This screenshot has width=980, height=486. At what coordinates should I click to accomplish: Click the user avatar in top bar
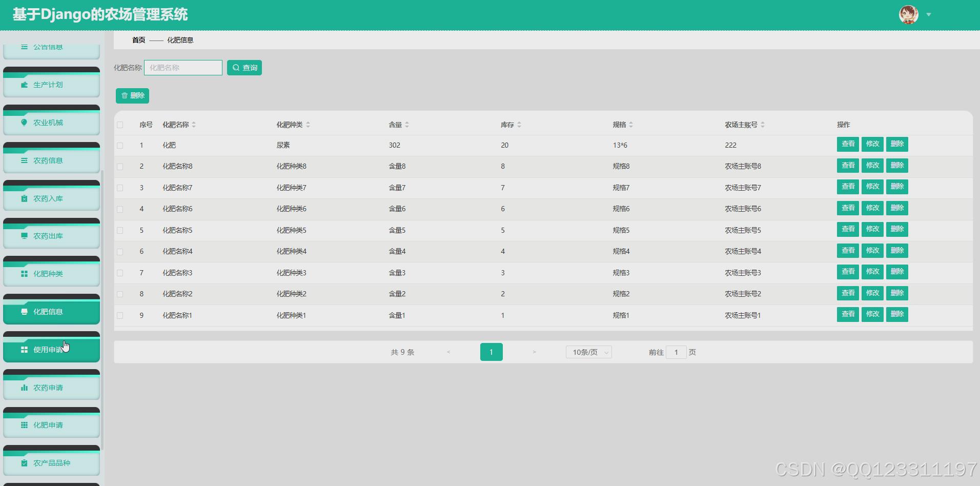coord(907,14)
